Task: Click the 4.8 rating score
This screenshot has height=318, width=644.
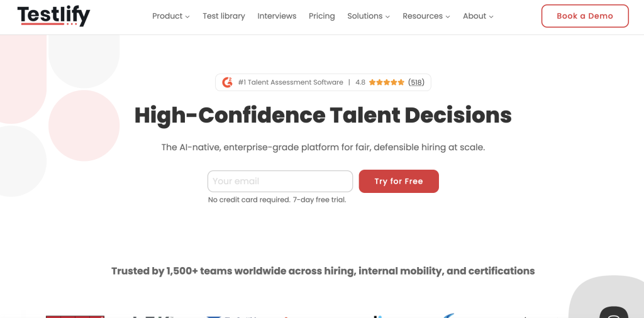Action: pyautogui.click(x=360, y=82)
